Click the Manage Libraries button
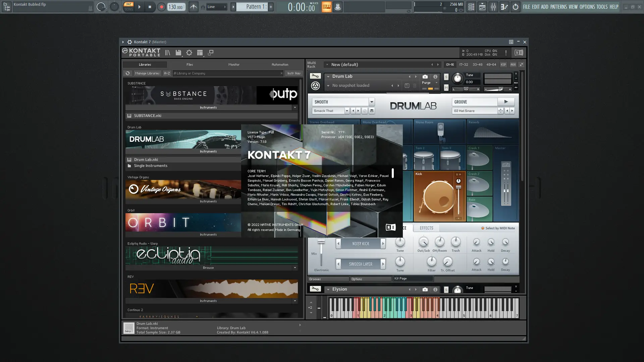This screenshot has height=362, width=644. coord(147,73)
